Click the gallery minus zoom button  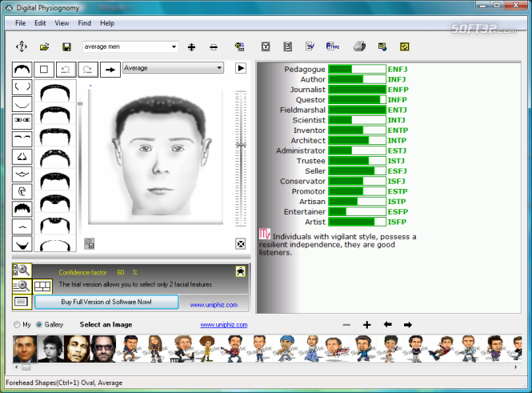tap(346, 325)
